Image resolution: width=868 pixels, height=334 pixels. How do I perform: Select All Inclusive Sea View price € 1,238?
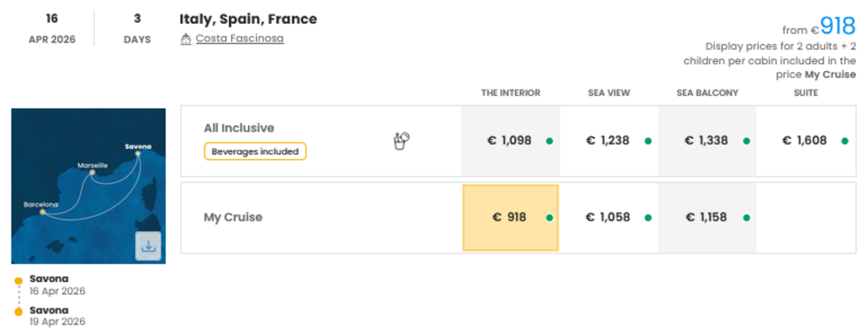(x=608, y=141)
